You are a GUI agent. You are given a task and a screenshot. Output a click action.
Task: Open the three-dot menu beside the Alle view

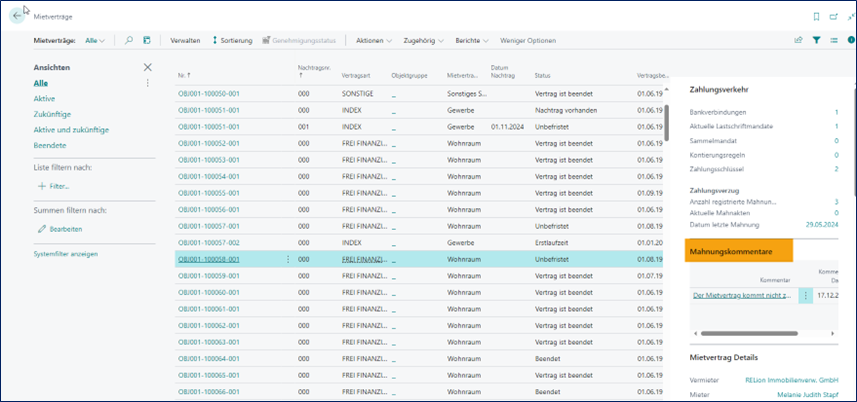click(148, 83)
